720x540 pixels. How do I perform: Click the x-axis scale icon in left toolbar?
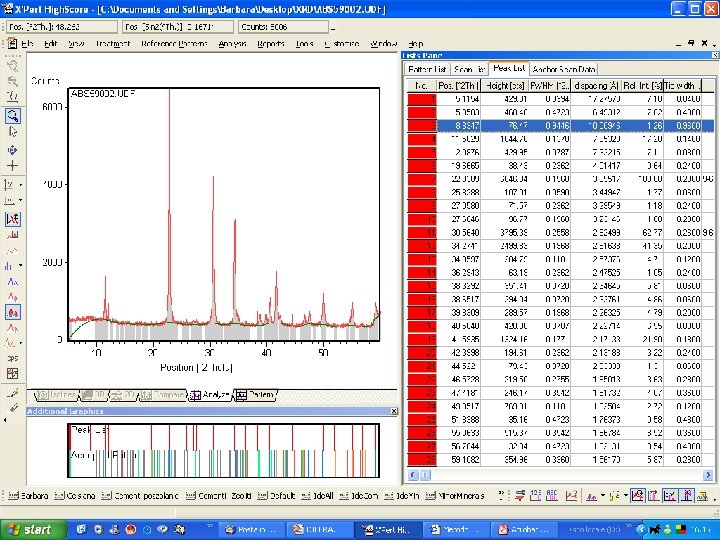click(9, 201)
